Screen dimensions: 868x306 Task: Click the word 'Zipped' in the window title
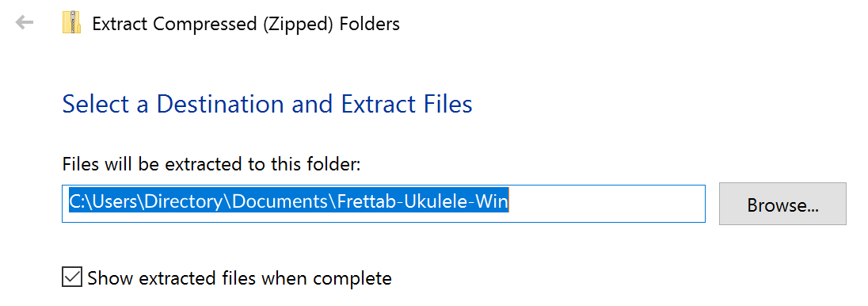tap(299, 24)
